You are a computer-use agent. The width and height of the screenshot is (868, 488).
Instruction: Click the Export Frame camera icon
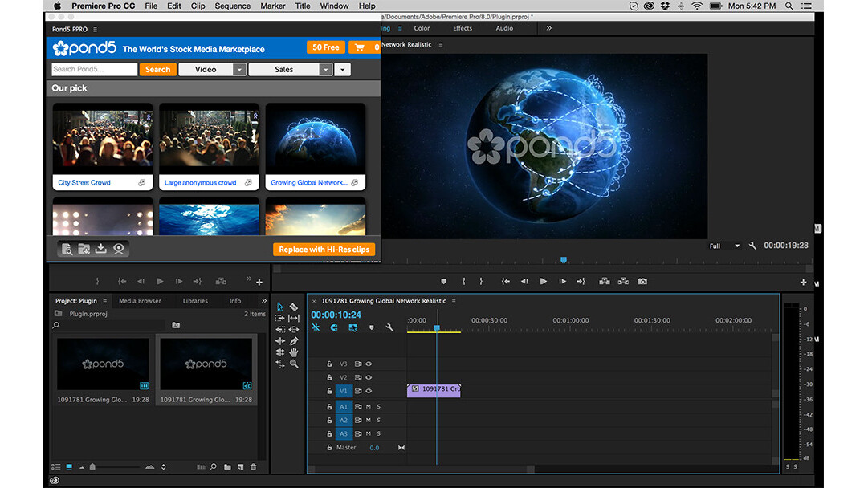[642, 282]
